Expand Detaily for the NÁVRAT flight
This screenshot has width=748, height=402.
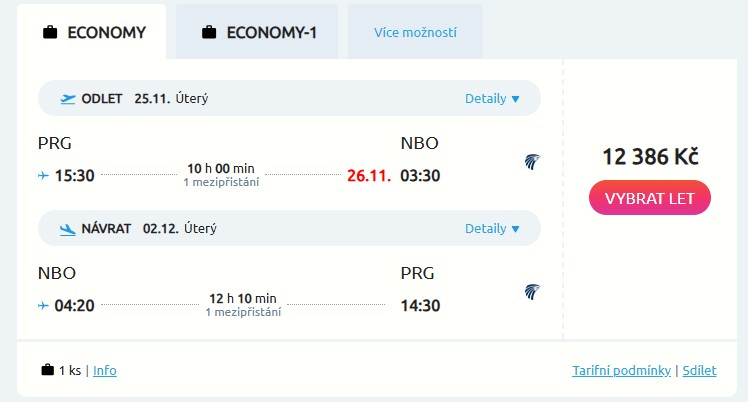492,228
